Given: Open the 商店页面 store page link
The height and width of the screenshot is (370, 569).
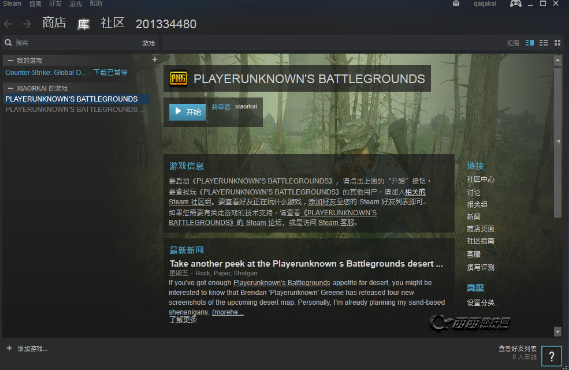Looking at the screenshot, I should pos(480,229).
